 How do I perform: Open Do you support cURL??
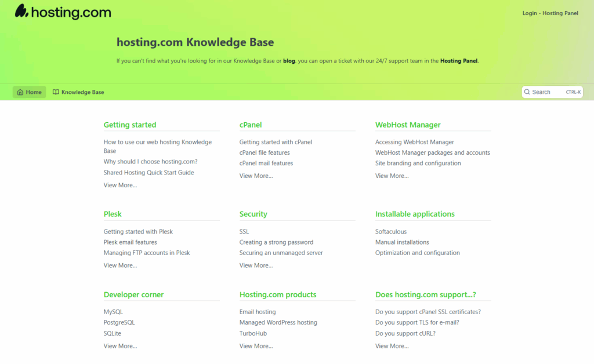click(x=405, y=333)
